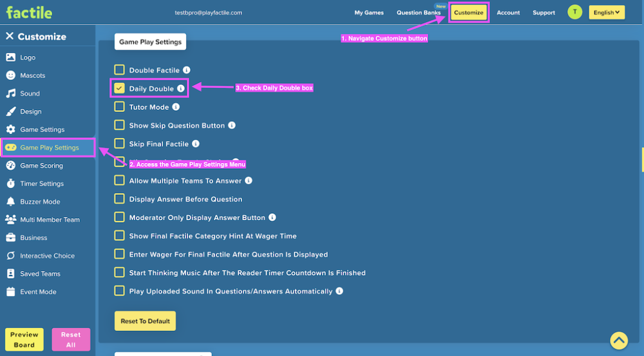Click the Daily Double info icon
Screen dimensions: 644x356
pos(181,88)
